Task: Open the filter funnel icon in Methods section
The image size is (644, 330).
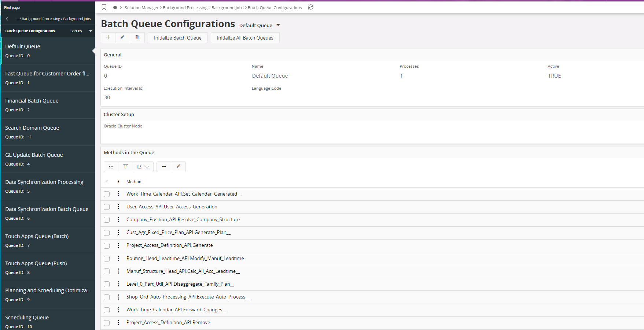Action: point(125,167)
